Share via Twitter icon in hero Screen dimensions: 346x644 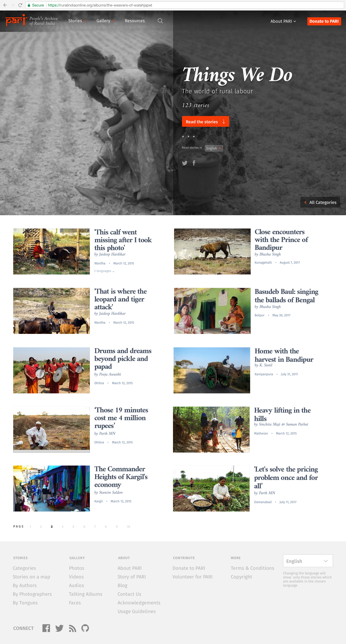pyautogui.click(x=185, y=163)
